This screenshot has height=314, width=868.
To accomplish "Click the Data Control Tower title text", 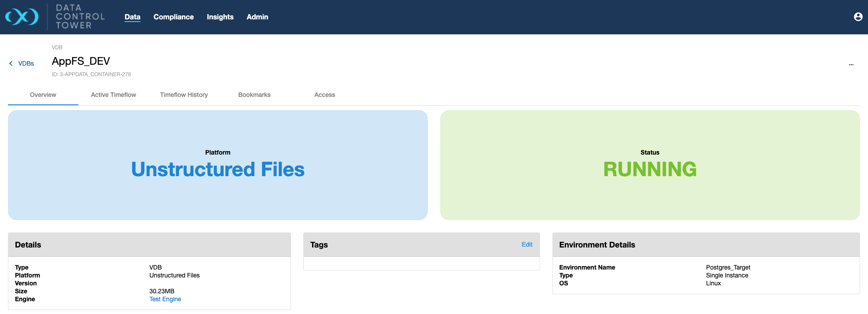I will tap(80, 17).
